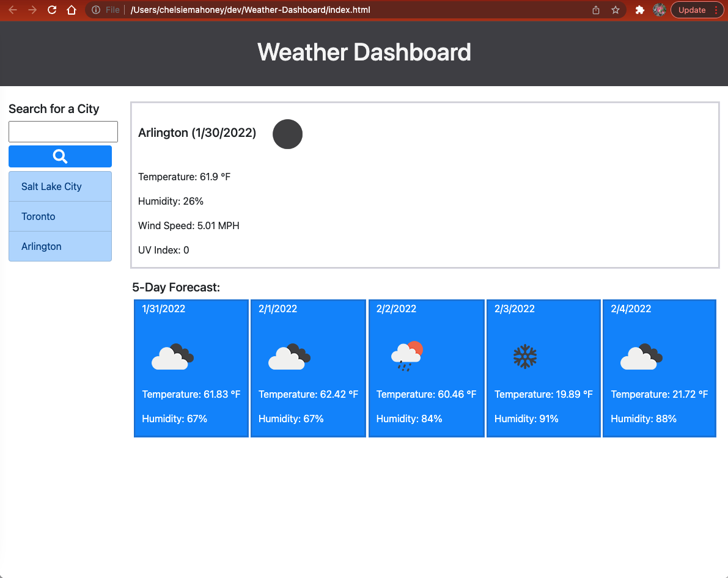This screenshot has width=728, height=578.
Task: Click Humidity: 84% in forecast
Action: tap(409, 419)
